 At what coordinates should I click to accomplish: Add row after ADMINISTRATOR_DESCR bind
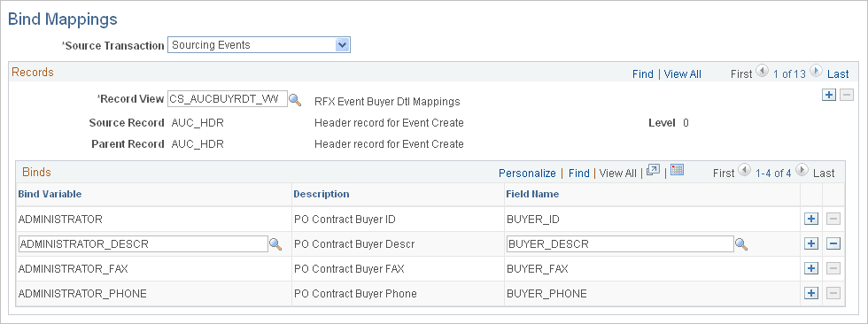coord(811,243)
